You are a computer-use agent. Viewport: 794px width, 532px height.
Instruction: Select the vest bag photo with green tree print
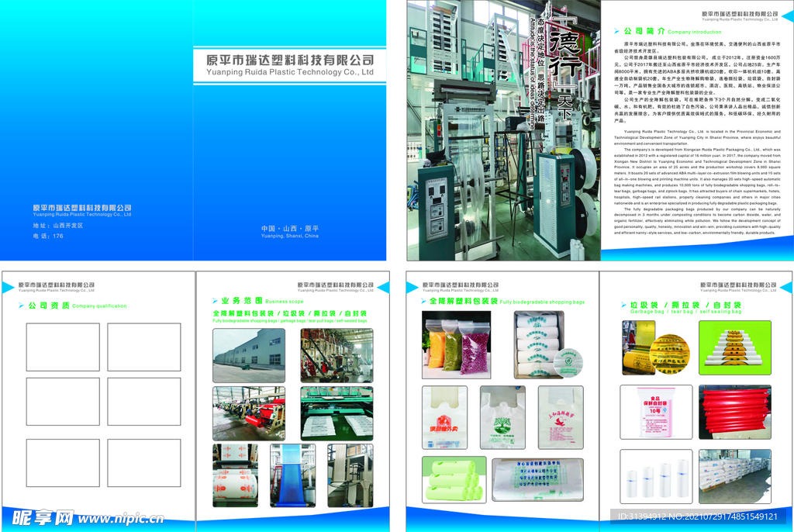click(502, 417)
